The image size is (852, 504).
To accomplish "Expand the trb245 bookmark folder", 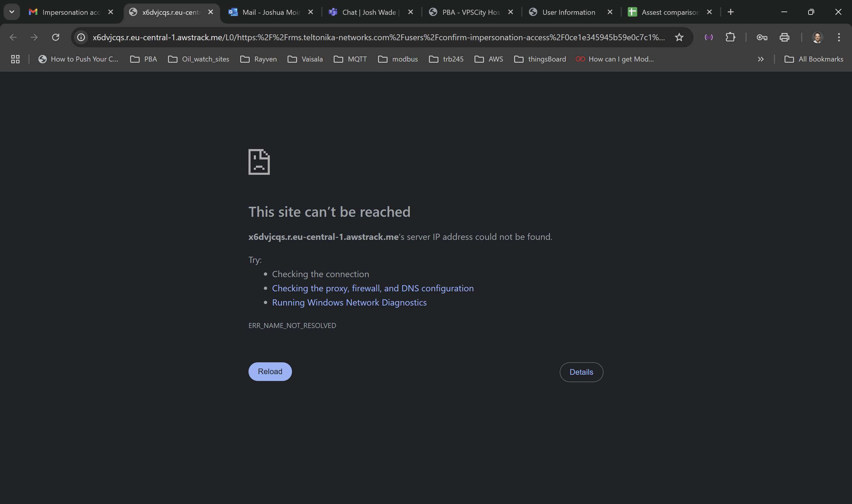I will coord(446,59).
